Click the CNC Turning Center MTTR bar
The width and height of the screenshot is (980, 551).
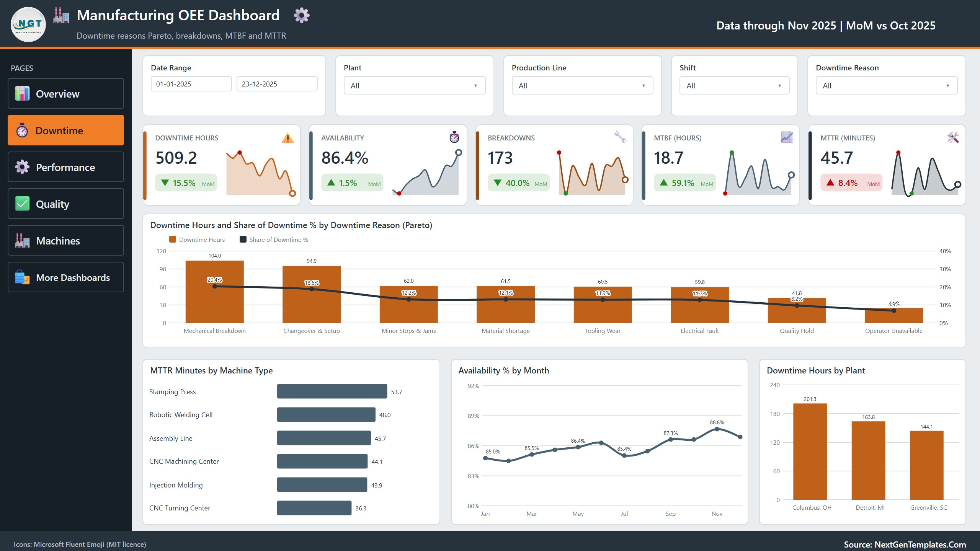pyautogui.click(x=314, y=508)
